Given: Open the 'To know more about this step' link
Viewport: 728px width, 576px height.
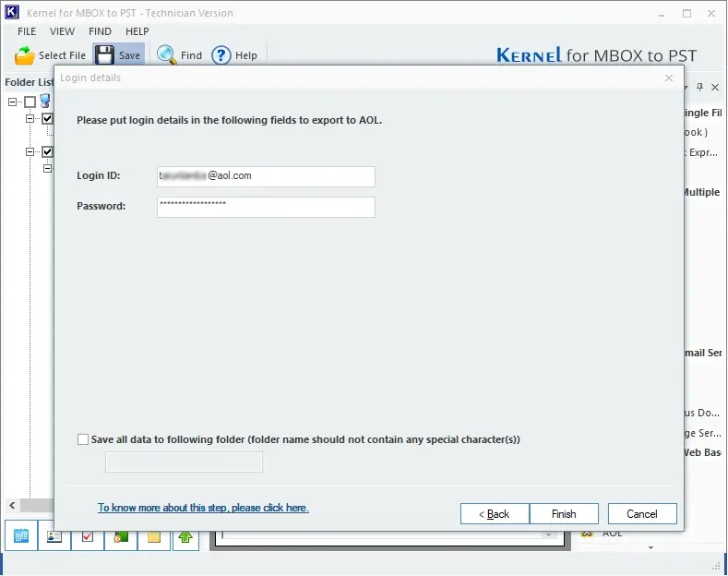Looking at the screenshot, I should (203, 508).
